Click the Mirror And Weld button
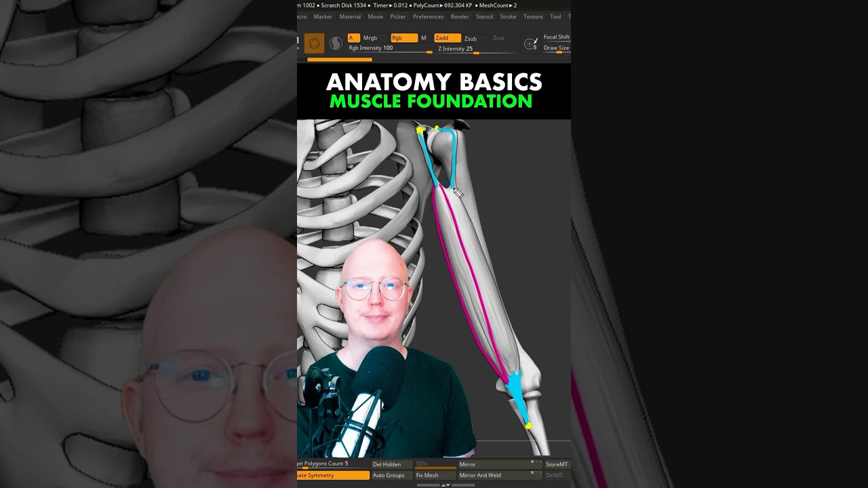This screenshot has height=488, width=868. pos(500,475)
